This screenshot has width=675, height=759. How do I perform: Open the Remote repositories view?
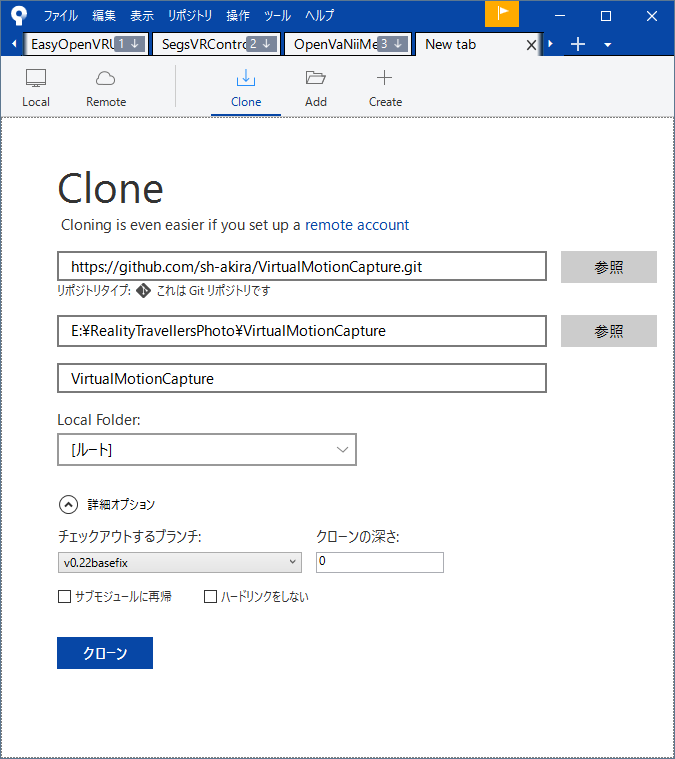pos(106,88)
